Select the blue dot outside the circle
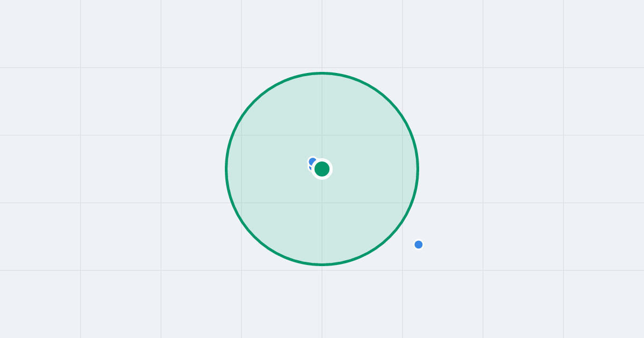 pos(419,245)
